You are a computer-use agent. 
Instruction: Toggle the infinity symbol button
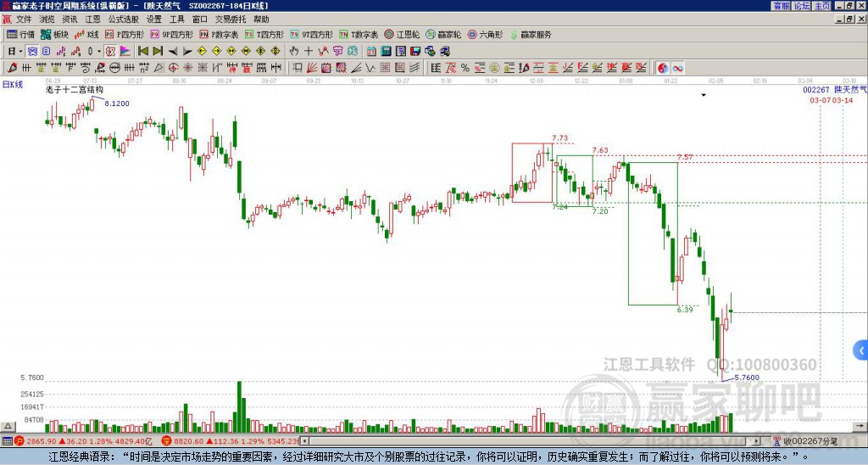click(677, 68)
